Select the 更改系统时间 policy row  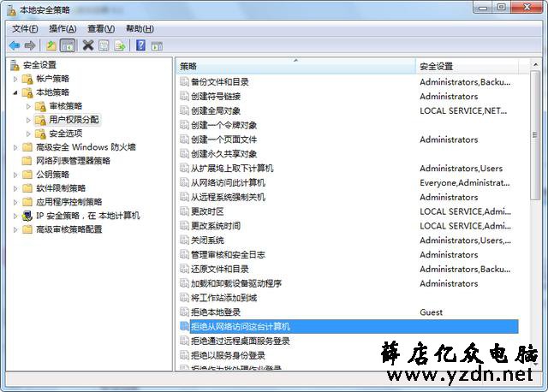tap(348, 226)
